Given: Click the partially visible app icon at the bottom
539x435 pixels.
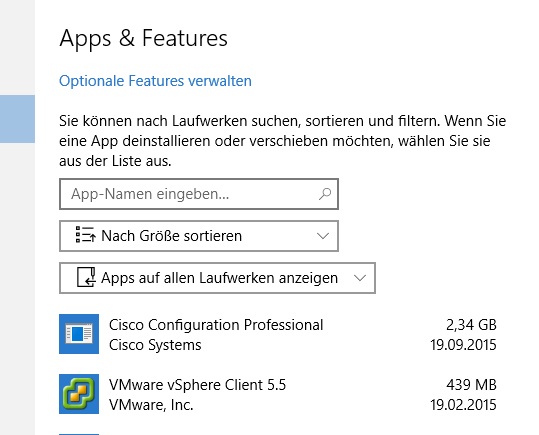Looking at the screenshot, I should (79, 434).
